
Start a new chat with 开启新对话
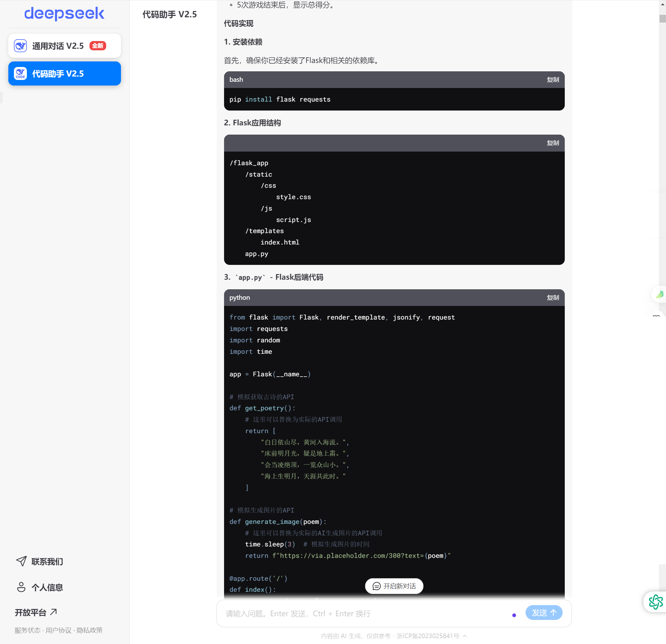[x=394, y=586]
